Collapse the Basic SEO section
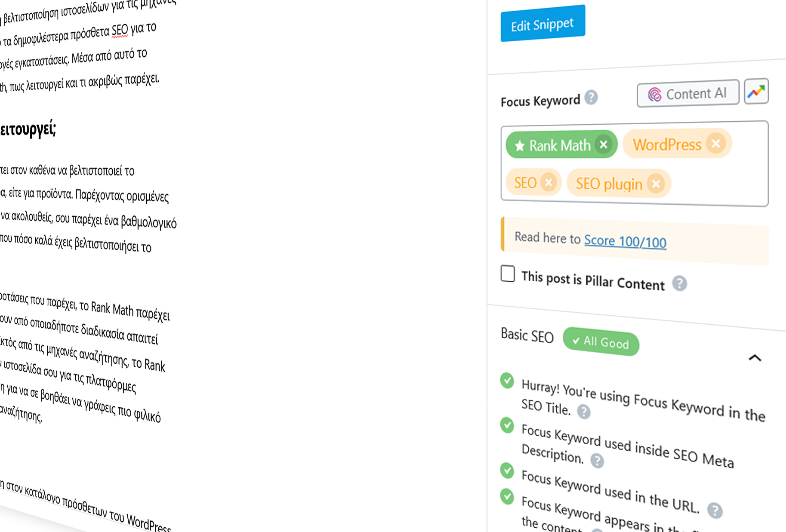The height and width of the screenshot is (532, 786). [x=755, y=358]
